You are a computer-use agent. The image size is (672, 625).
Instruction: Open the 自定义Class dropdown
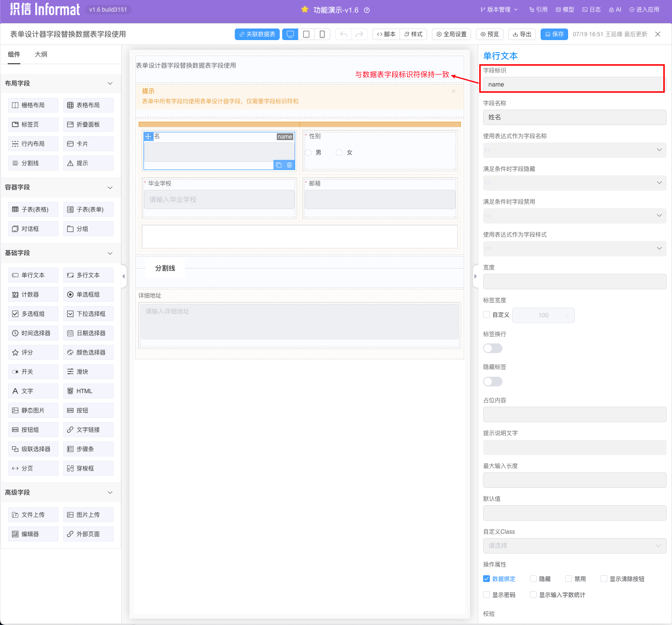click(574, 546)
